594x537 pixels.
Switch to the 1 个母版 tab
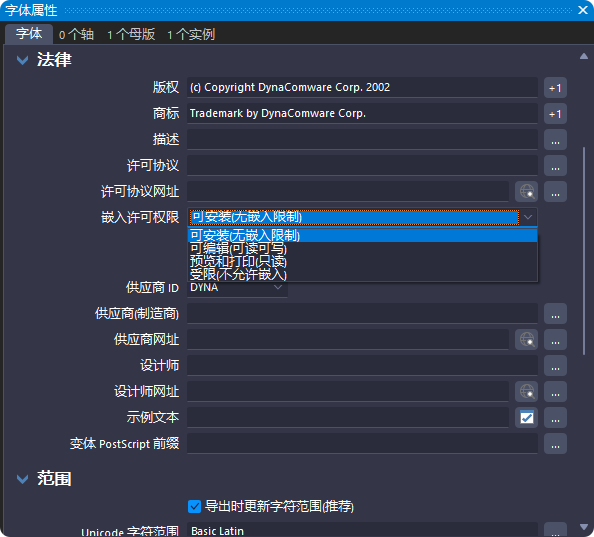click(131, 35)
